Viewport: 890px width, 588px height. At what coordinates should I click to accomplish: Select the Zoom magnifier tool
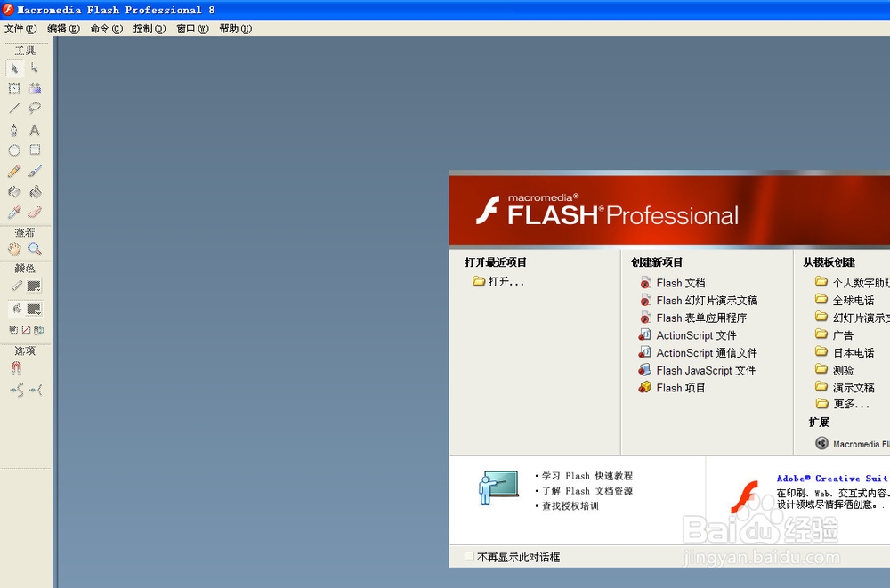coord(35,248)
